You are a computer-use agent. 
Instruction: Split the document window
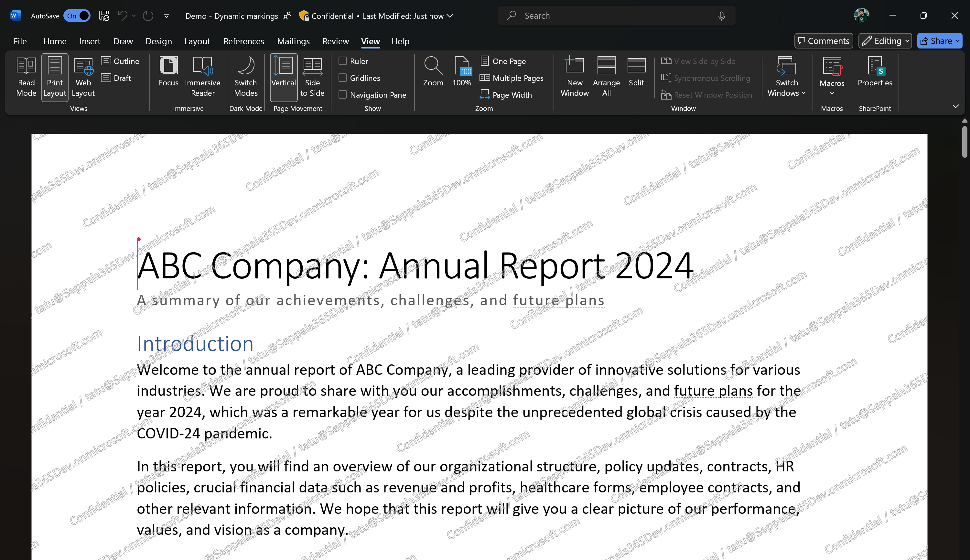636,73
